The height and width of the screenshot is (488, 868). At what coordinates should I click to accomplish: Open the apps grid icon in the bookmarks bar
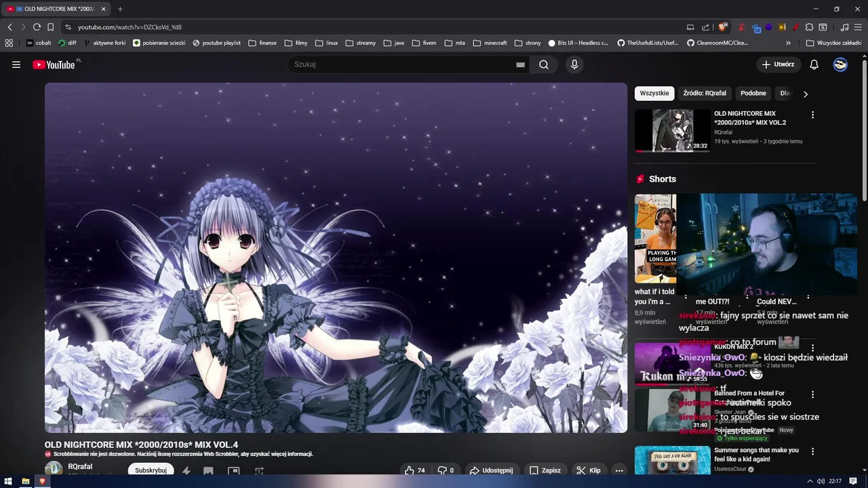coord(9,43)
